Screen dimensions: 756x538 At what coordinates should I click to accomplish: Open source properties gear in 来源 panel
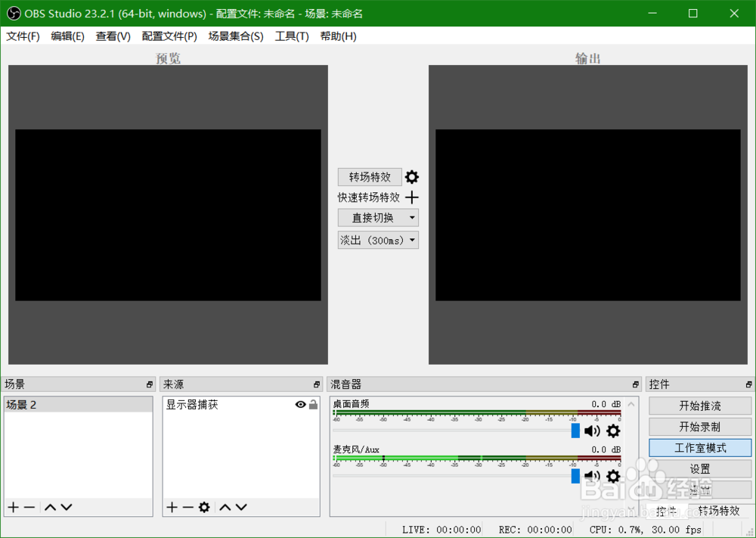(204, 507)
